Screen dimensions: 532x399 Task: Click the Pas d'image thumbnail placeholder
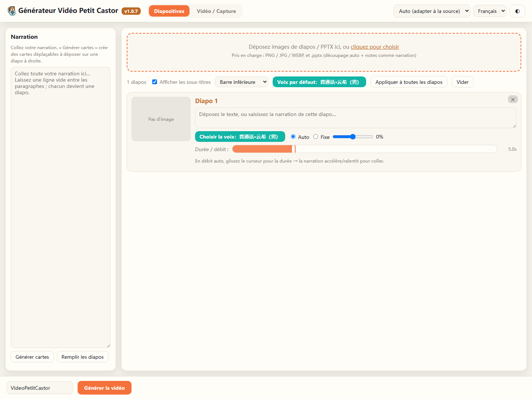(161, 119)
